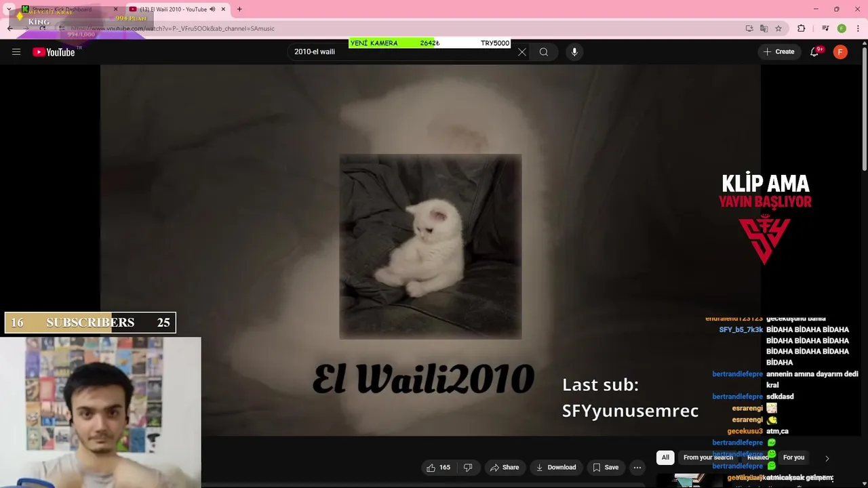
Task: Open the YouTube guide hamburger menu
Action: (16, 52)
